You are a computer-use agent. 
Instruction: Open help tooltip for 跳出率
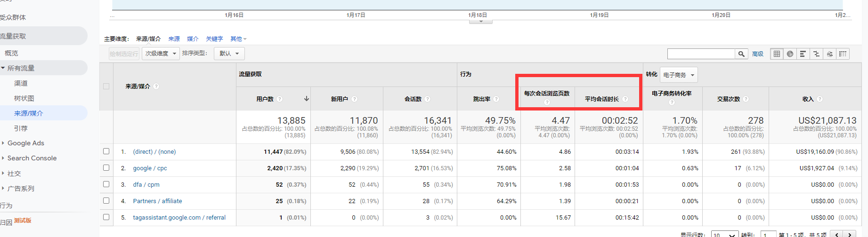click(x=496, y=99)
